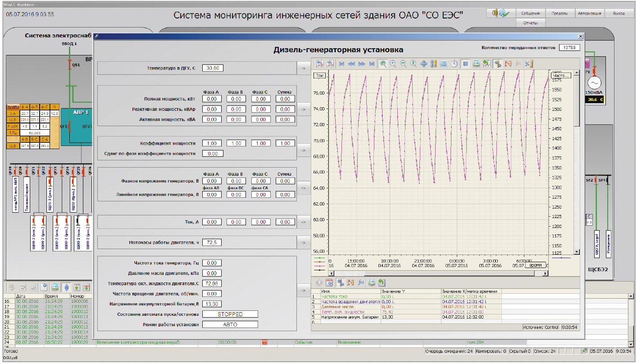Open Авторизация login button
Image resolution: width=637 pixels, height=364 pixels.
point(589,13)
